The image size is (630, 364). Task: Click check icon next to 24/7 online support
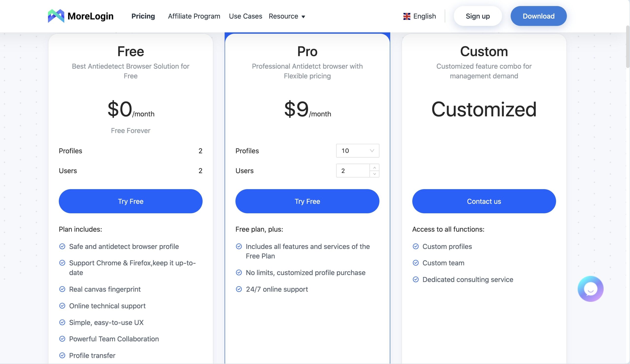239,289
